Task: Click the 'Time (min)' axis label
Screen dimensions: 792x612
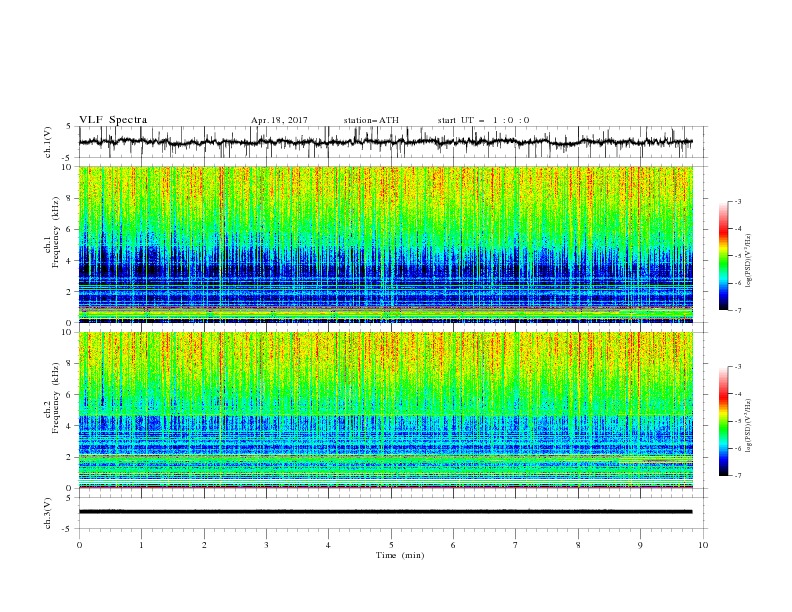Action: pos(400,555)
